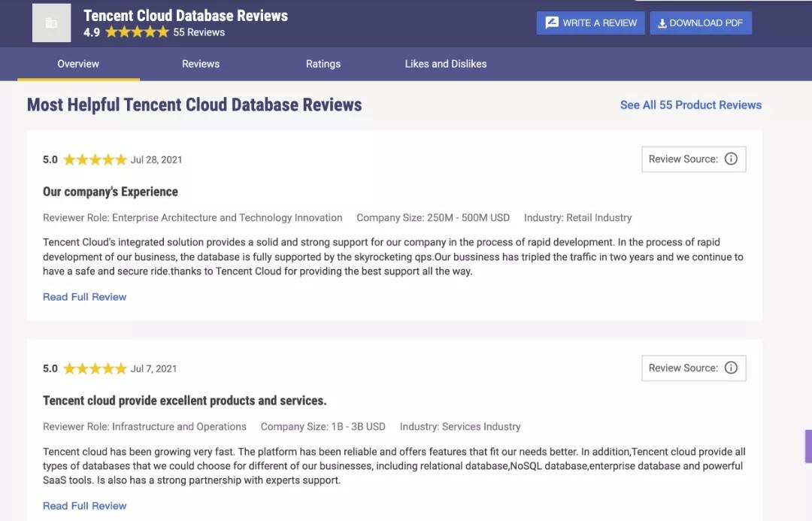Click the purple side tab at right edge
This screenshot has height=521, width=812.
tap(808, 446)
